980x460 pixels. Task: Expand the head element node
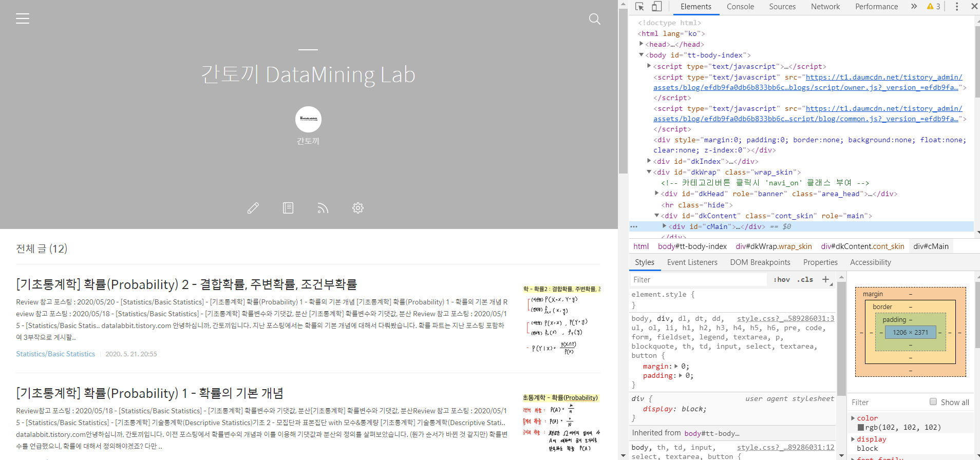click(x=641, y=44)
